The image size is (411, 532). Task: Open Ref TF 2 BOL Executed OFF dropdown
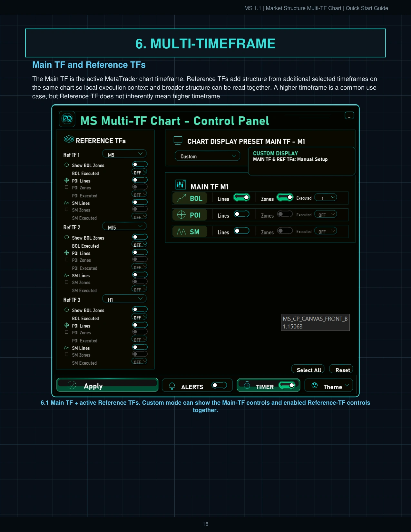[x=140, y=245]
